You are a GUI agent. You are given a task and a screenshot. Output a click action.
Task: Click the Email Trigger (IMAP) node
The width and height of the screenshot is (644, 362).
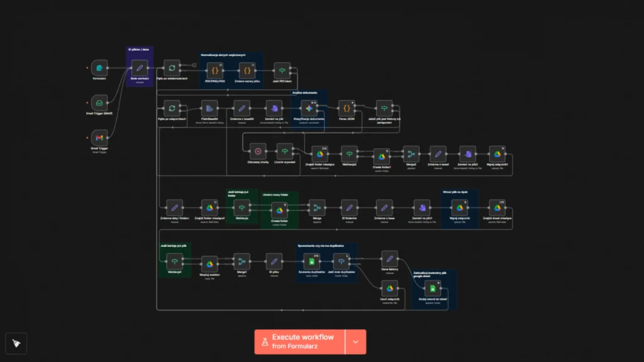[99, 102]
